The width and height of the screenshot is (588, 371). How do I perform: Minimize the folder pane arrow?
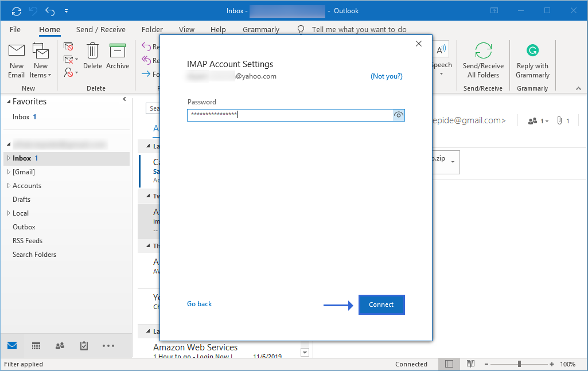[124, 99]
